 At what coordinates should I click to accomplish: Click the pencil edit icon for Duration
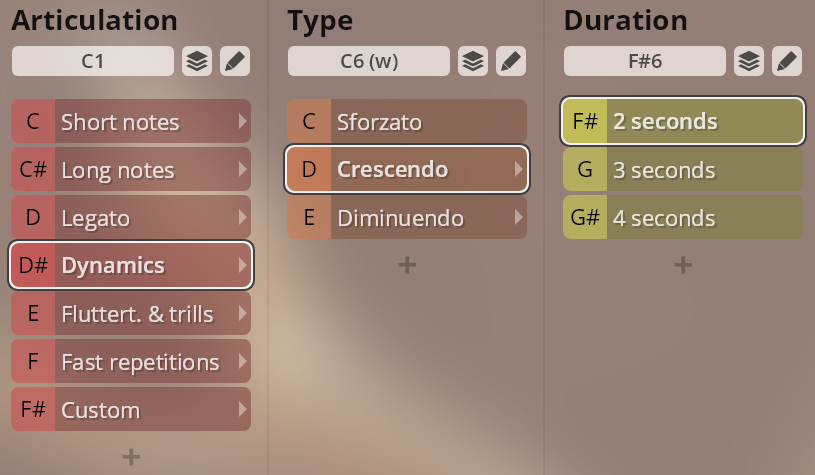(787, 61)
